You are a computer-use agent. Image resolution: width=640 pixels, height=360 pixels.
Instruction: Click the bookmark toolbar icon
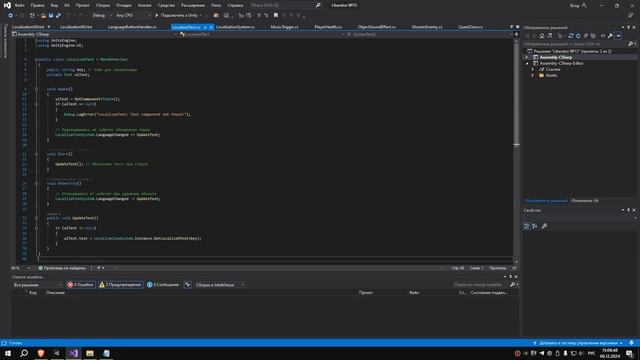[x=276, y=15]
